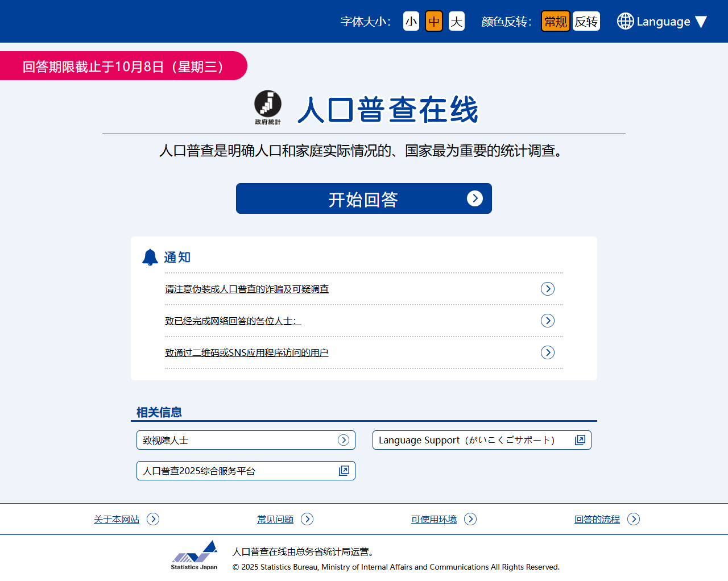This screenshot has width=728, height=581.
Task: Click the bell notification icon
Action: click(150, 258)
